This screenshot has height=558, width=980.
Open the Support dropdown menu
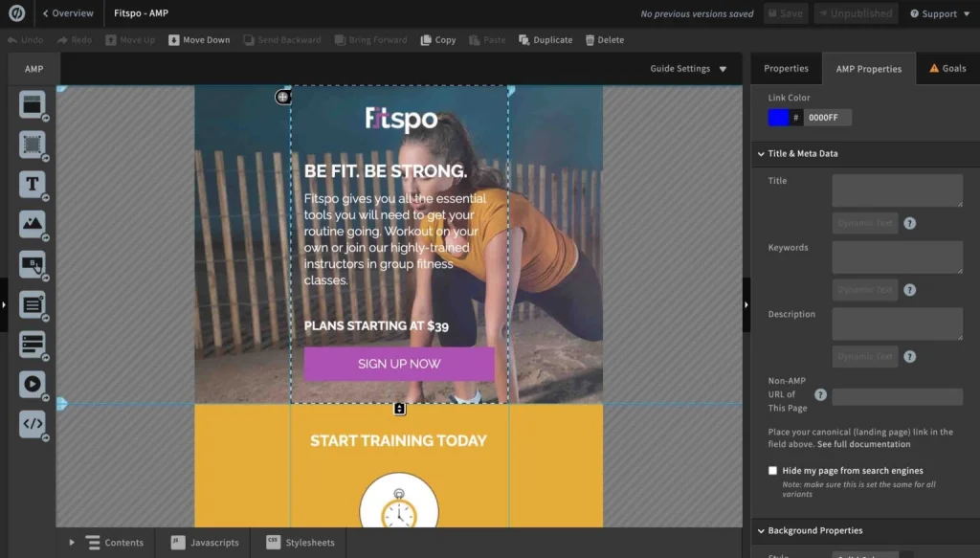coord(939,14)
